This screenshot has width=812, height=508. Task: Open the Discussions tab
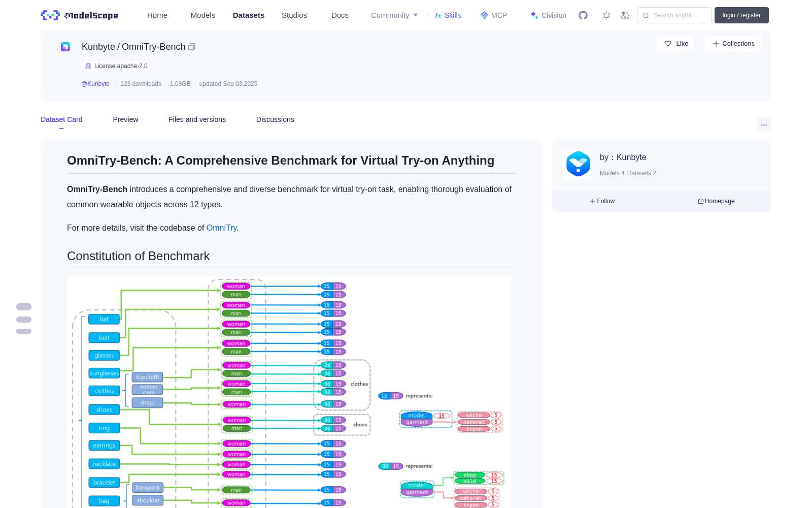[x=275, y=119]
